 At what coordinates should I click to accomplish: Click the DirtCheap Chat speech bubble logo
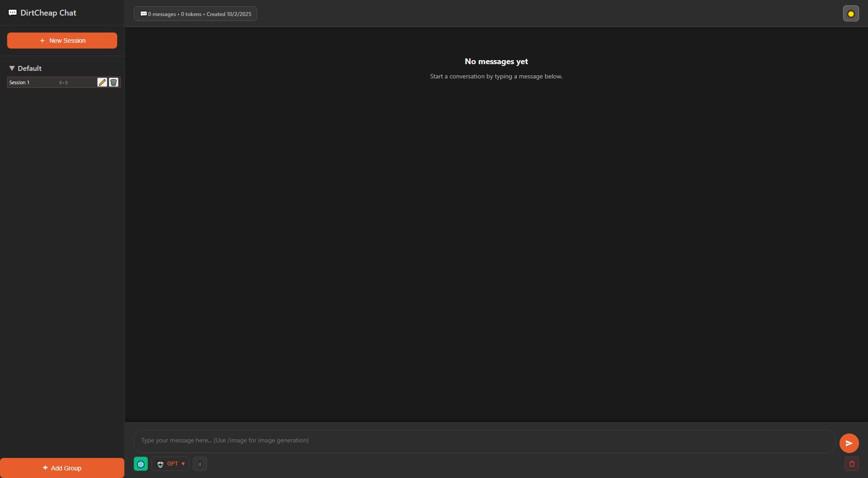click(12, 13)
